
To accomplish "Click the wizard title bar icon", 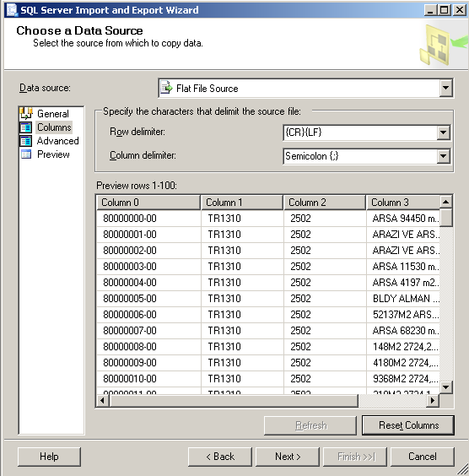I will (12, 10).
